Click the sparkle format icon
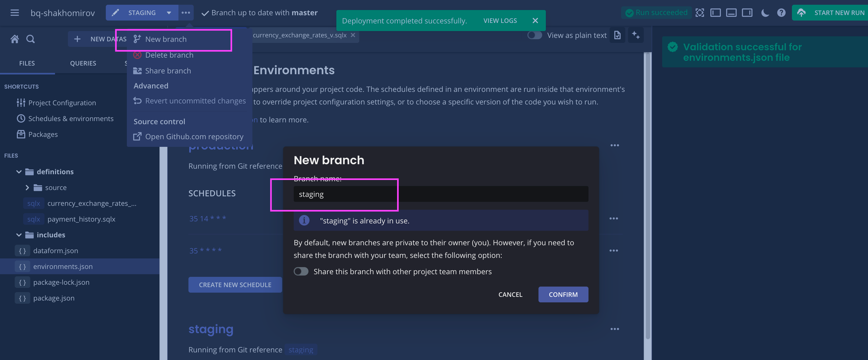Image resolution: width=868 pixels, height=360 pixels. click(636, 35)
